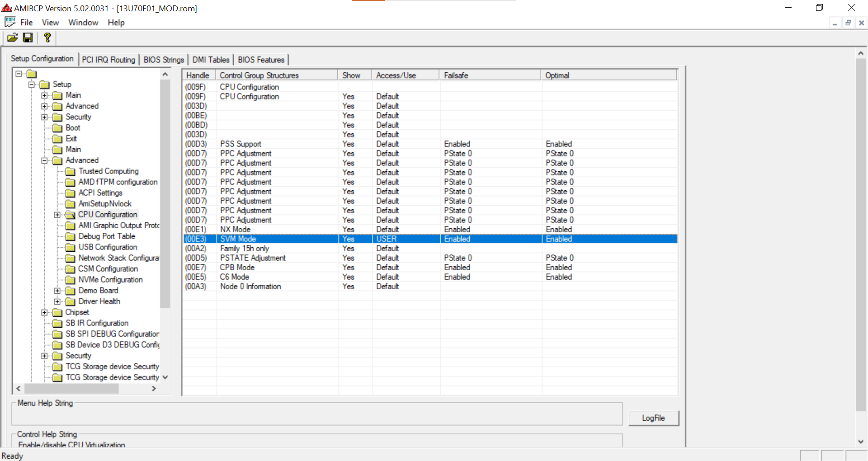Click the USER access value for SVM Mode
This screenshot has height=461, width=868.
387,239
